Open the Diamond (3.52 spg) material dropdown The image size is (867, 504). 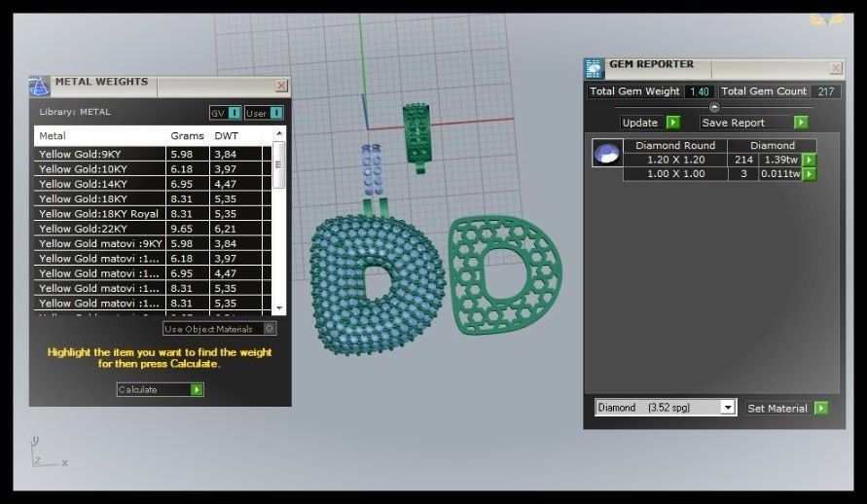click(x=728, y=408)
